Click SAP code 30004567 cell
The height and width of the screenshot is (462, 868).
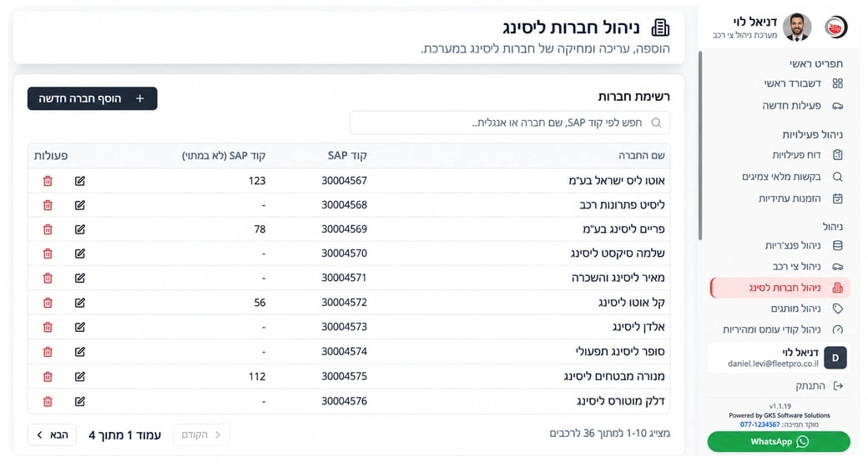pos(345,180)
